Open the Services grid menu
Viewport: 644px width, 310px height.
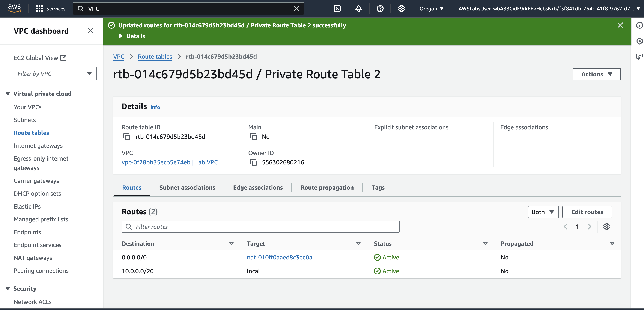tap(39, 9)
